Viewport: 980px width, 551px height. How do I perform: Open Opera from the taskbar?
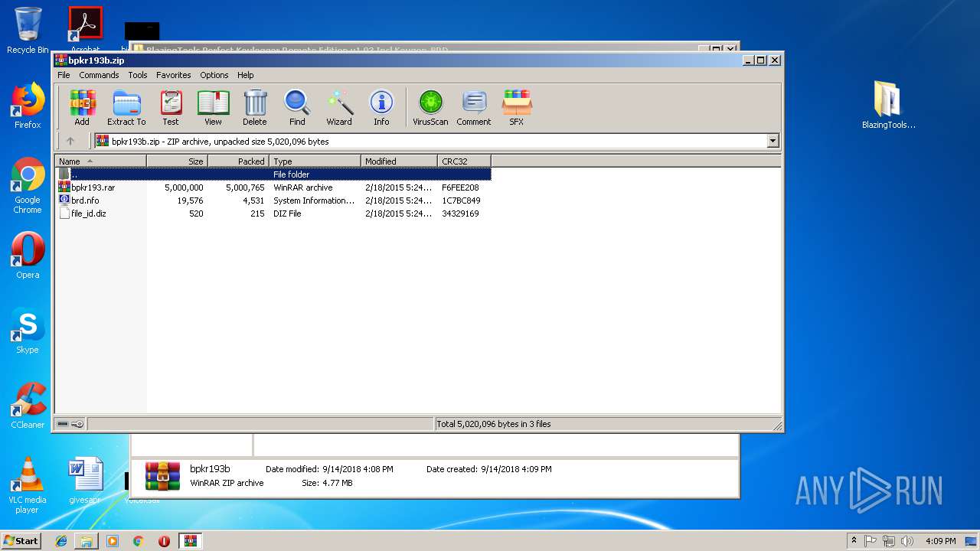pyautogui.click(x=164, y=541)
